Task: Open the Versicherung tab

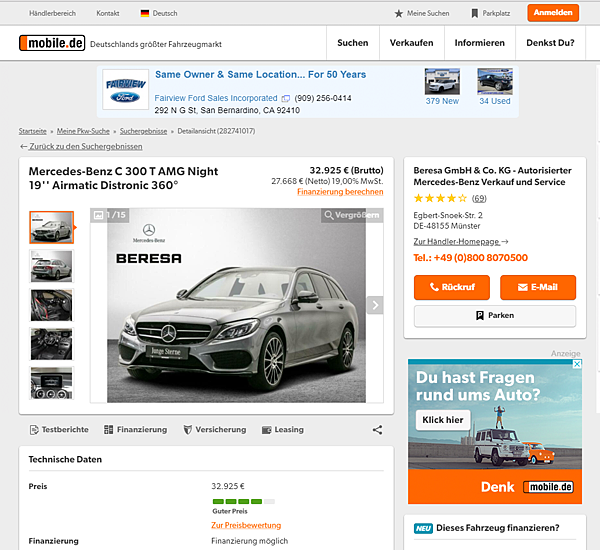Action: coord(215,430)
